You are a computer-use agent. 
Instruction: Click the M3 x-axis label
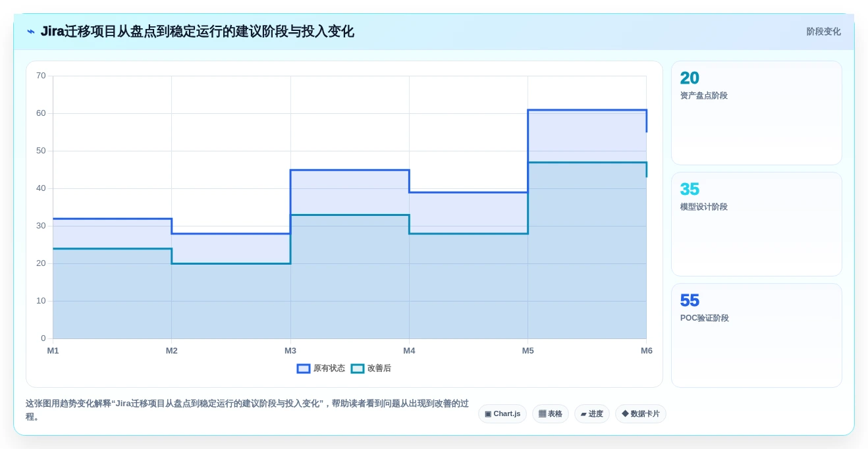(290, 351)
